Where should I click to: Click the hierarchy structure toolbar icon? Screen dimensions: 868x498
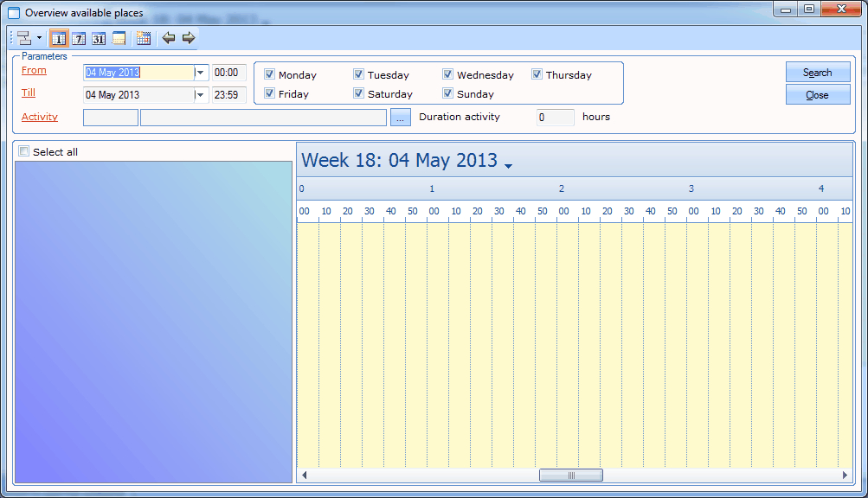pyautogui.click(x=23, y=38)
